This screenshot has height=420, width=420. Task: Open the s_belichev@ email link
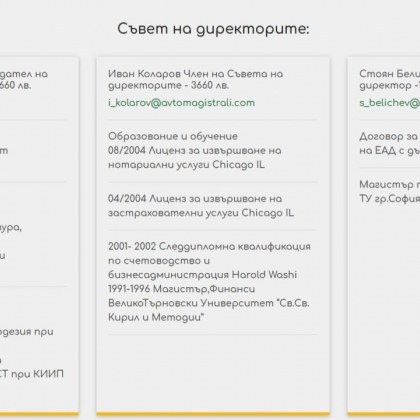pos(389,103)
